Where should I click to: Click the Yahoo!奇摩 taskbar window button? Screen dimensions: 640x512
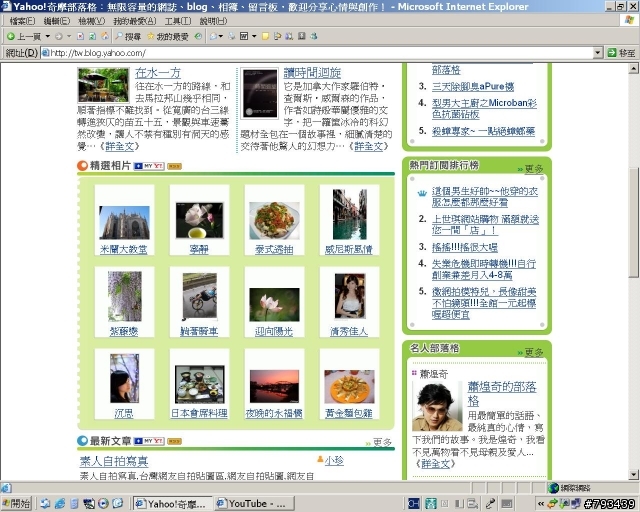[x=173, y=503]
